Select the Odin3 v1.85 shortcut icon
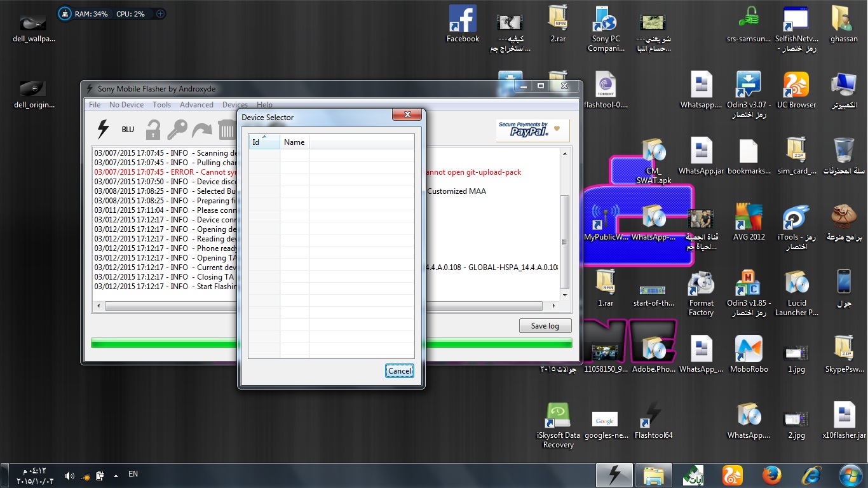 click(x=749, y=294)
